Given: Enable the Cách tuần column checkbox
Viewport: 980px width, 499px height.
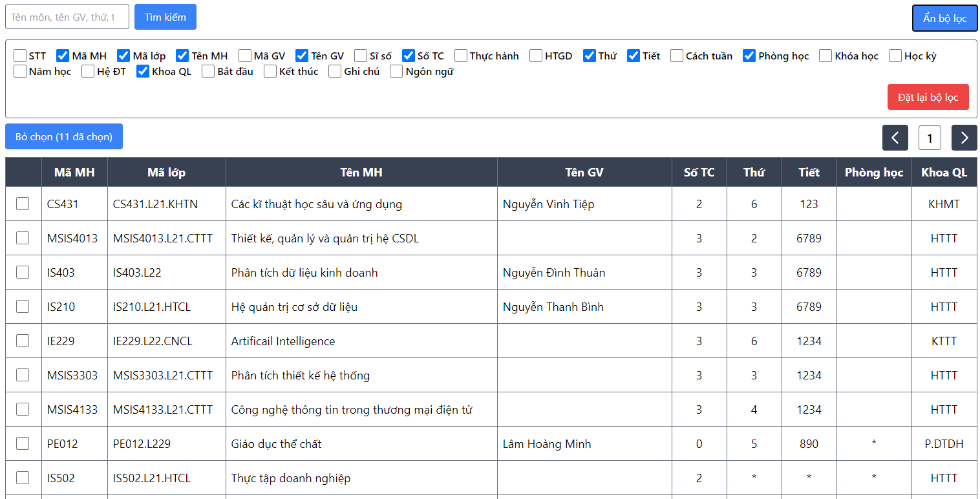Looking at the screenshot, I should coord(677,56).
